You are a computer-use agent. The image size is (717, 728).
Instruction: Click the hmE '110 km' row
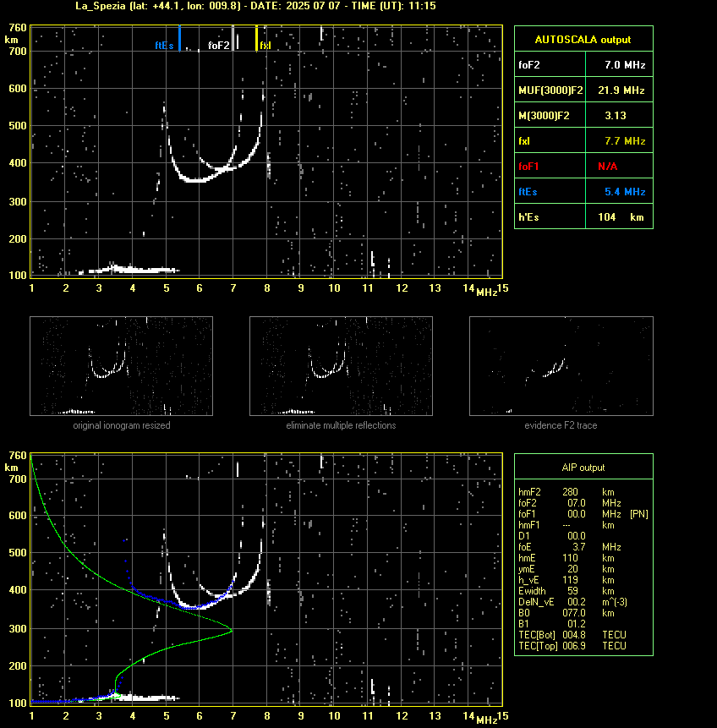pyautogui.click(x=566, y=558)
